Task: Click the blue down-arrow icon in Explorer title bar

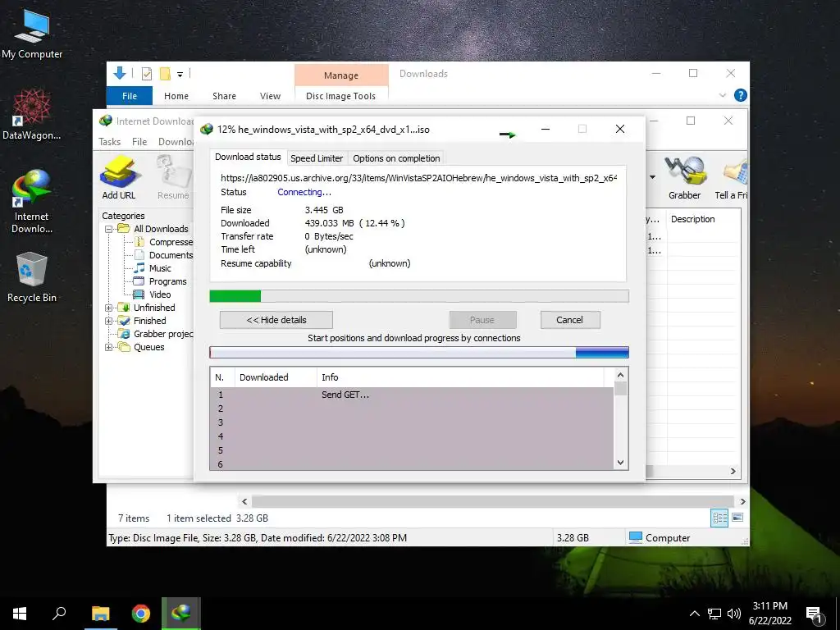Action: pos(120,73)
